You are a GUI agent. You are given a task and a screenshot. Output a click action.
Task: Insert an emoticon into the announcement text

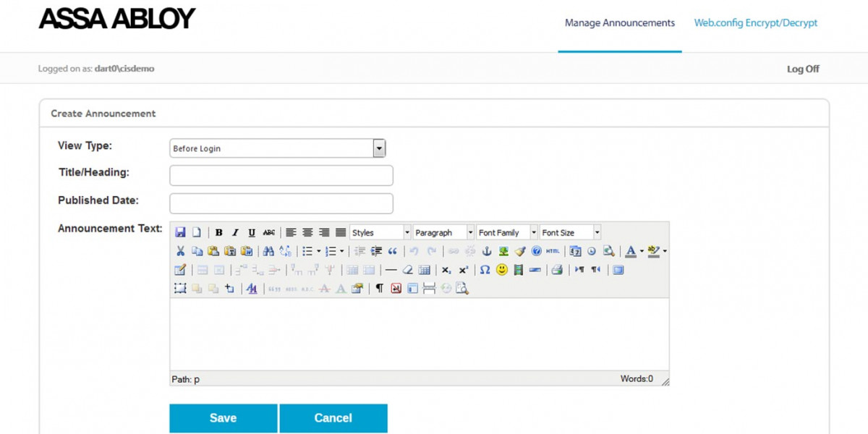(501, 269)
